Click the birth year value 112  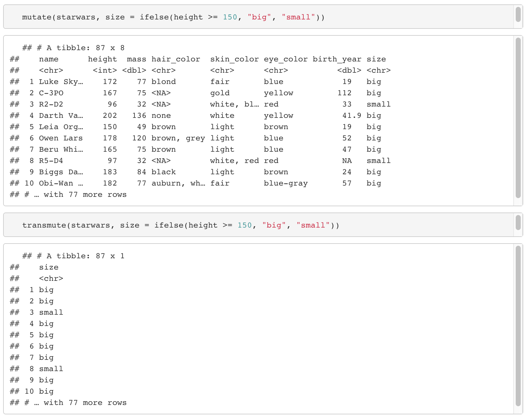click(345, 93)
